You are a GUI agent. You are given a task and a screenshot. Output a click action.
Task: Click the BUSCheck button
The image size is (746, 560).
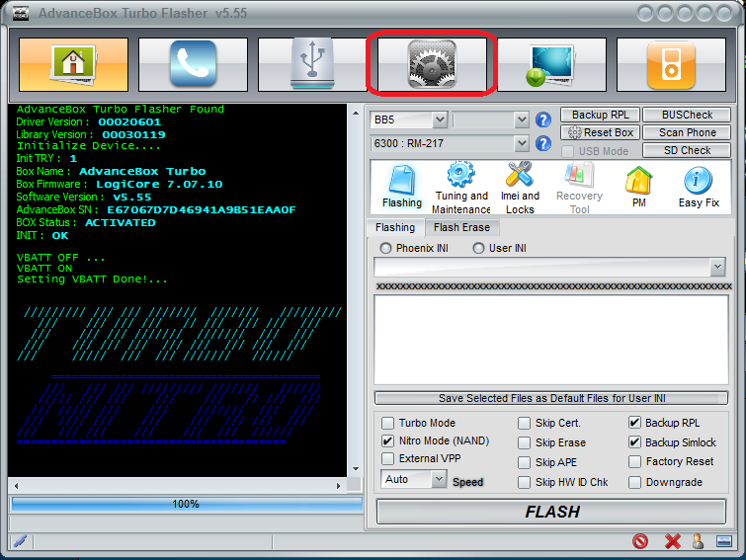[x=687, y=115]
